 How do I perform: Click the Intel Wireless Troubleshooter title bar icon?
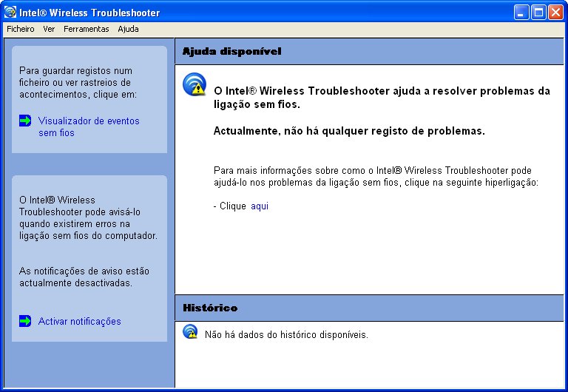10,12
